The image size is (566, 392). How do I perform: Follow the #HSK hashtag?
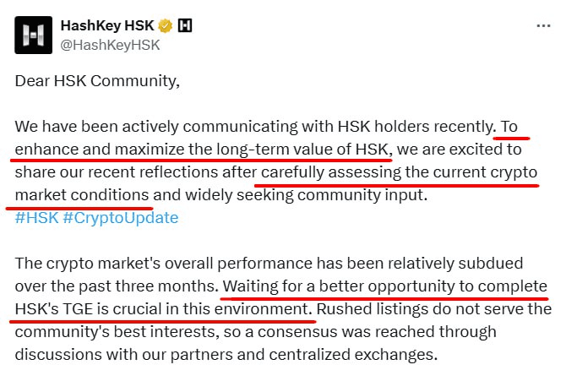pos(36,218)
